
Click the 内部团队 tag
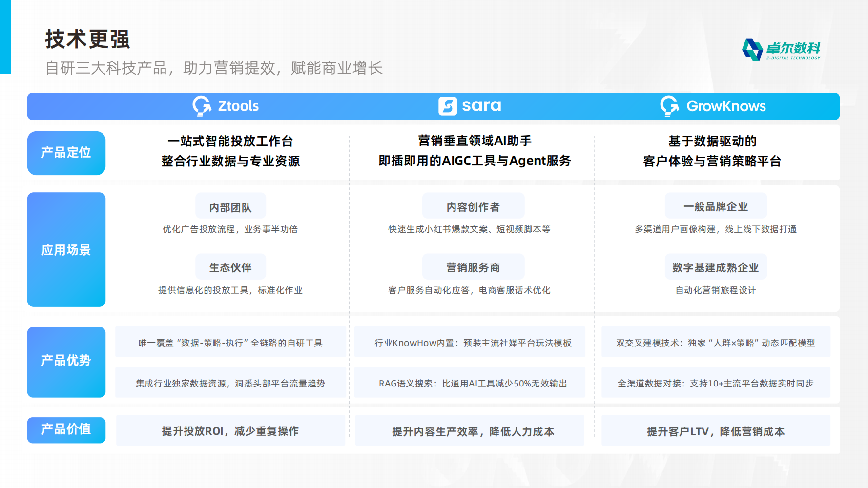(230, 206)
